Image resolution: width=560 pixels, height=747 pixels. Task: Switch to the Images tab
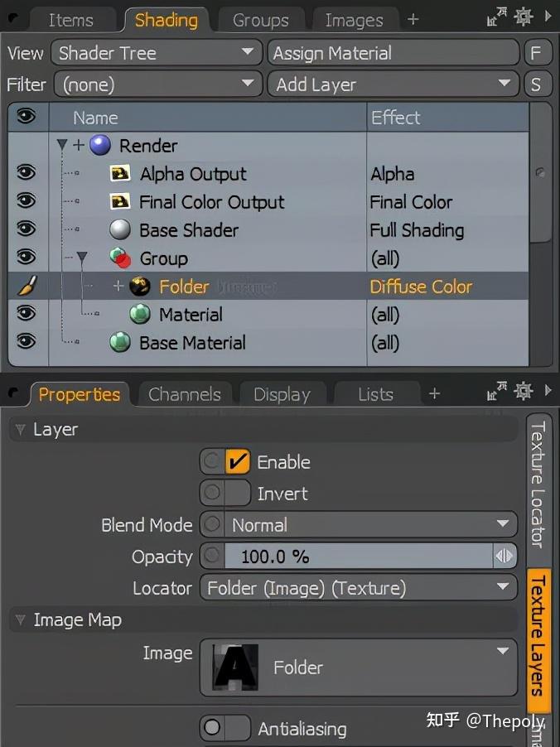click(x=354, y=20)
